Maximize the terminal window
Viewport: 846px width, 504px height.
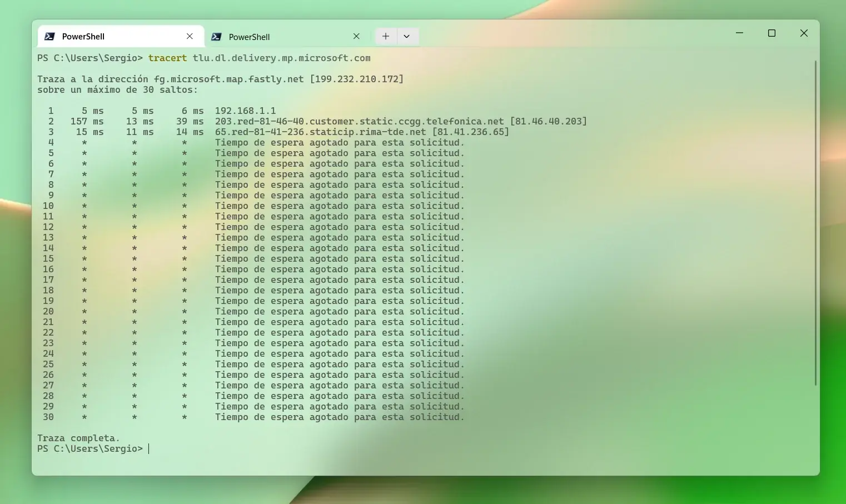[x=772, y=33]
